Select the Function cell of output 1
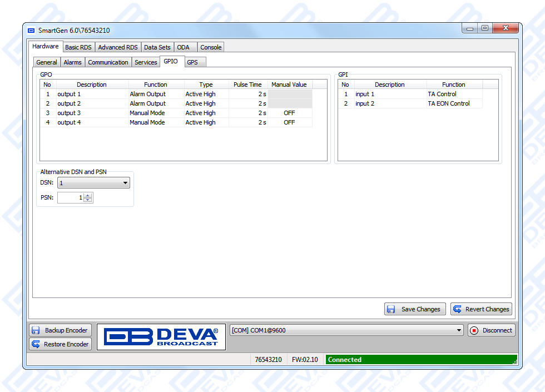 [156, 94]
